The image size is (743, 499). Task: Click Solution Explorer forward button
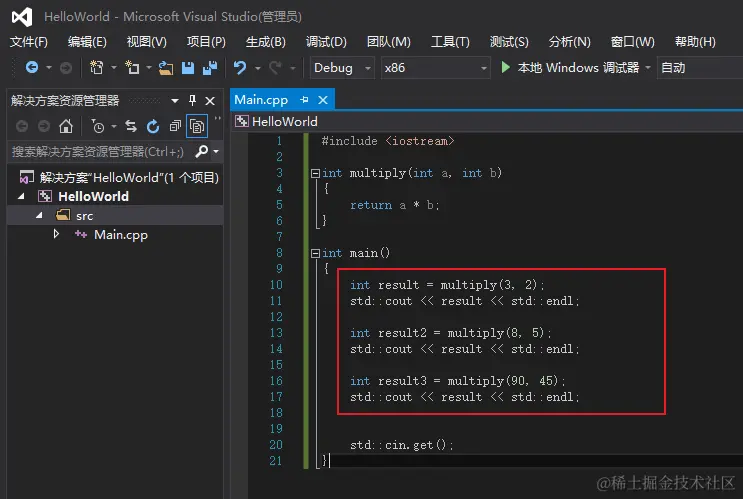point(44,126)
